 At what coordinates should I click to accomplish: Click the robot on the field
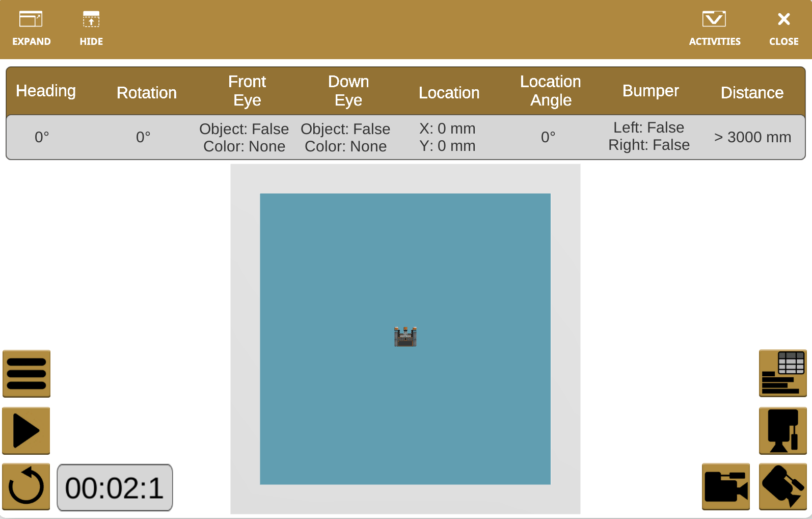click(405, 337)
